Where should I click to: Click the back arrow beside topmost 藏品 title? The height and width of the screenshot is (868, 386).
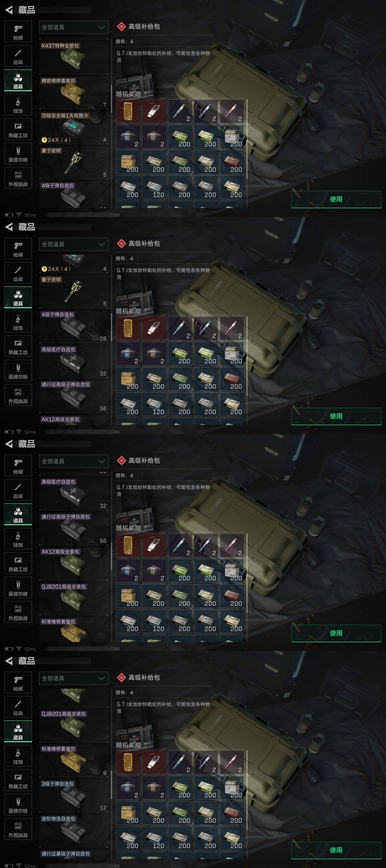(9, 10)
